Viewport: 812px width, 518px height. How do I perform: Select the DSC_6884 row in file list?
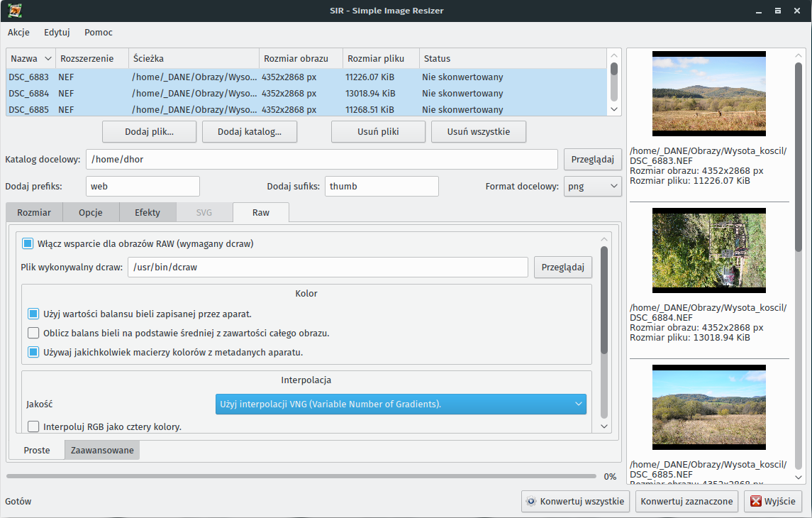pos(306,93)
